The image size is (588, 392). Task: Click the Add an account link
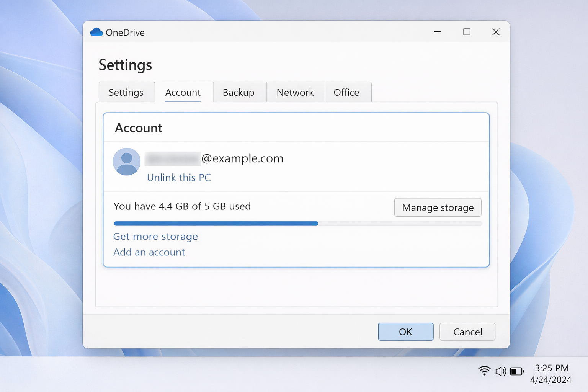click(x=149, y=252)
